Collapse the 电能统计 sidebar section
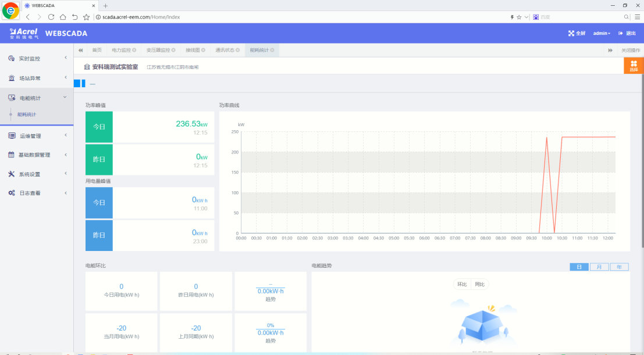 click(65, 98)
